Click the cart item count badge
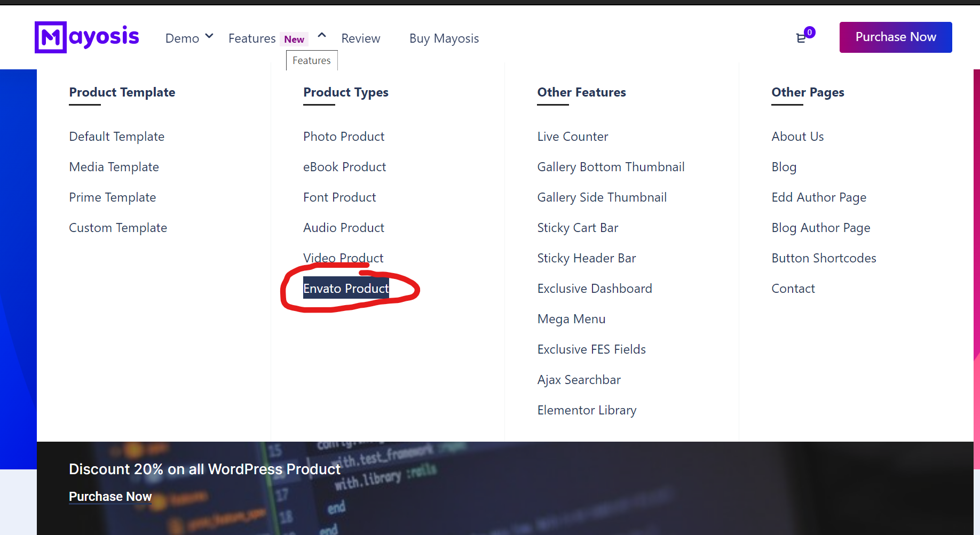This screenshot has width=980, height=535. pyautogui.click(x=810, y=33)
